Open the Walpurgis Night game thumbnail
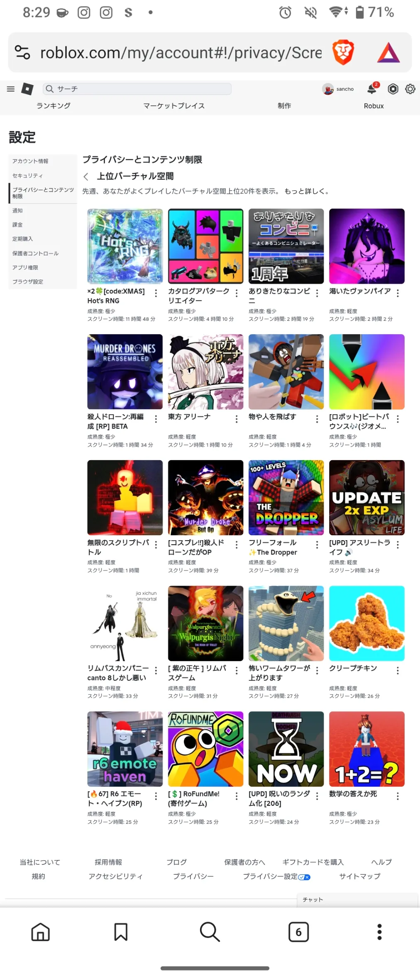Screen dimensions: 420x980 click(x=205, y=623)
